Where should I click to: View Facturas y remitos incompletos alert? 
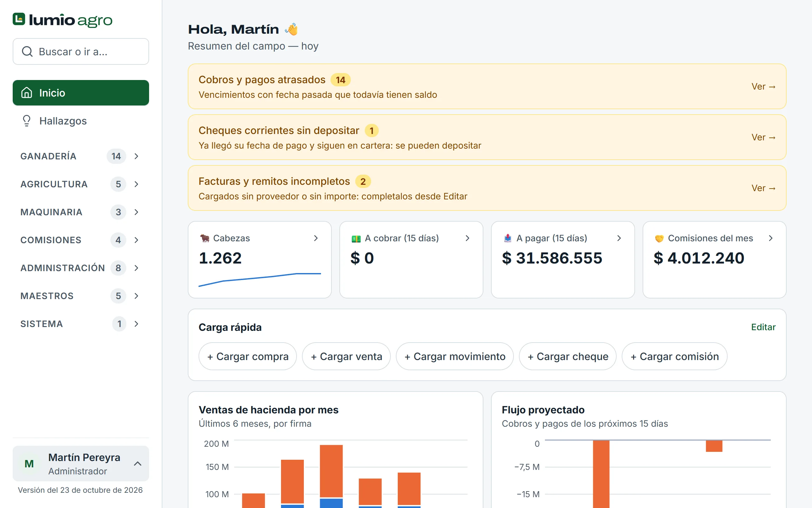(763, 188)
